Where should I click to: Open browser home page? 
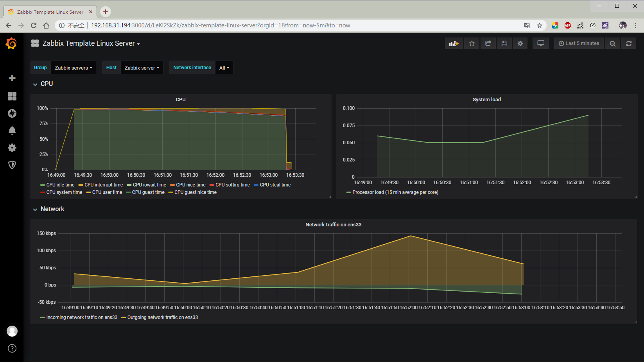46,25
